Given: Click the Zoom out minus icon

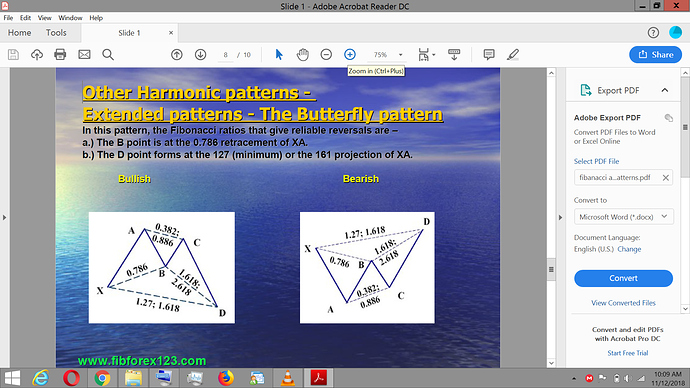Looking at the screenshot, I should (x=326, y=55).
